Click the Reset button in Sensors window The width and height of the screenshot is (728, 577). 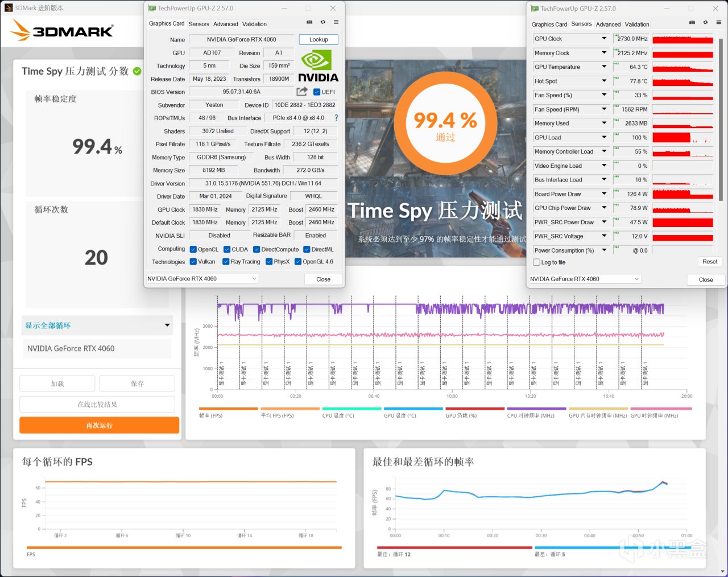710,262
